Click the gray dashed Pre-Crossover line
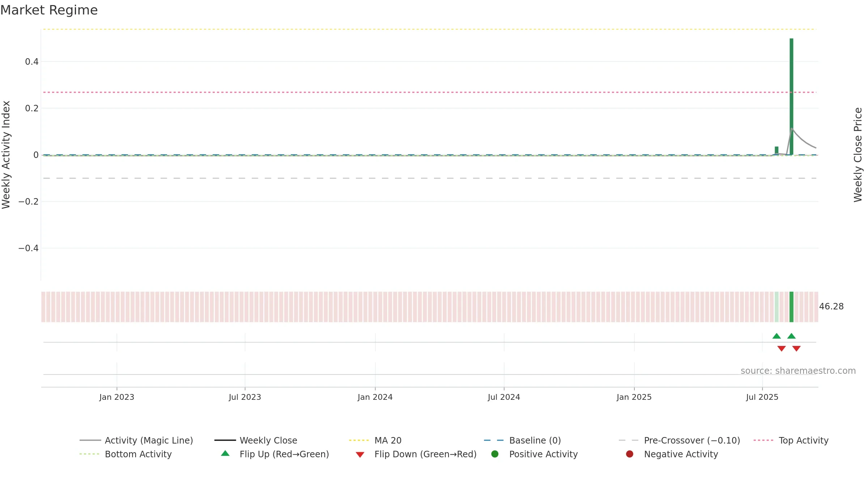This screenshot has width=868, height=488. tap(430, 178)
